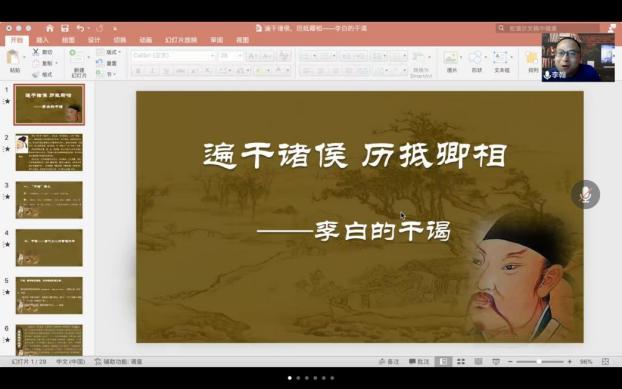This screenshot has height=389, width=622.
Task: Expand the 版式 layout dropdown
Action: (x=109, y=52)
